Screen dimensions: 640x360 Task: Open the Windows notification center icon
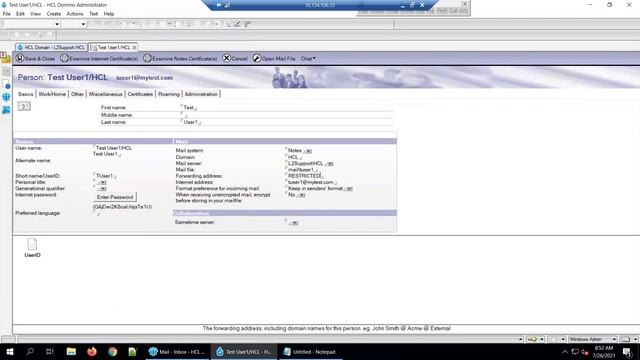click(627, 351)
